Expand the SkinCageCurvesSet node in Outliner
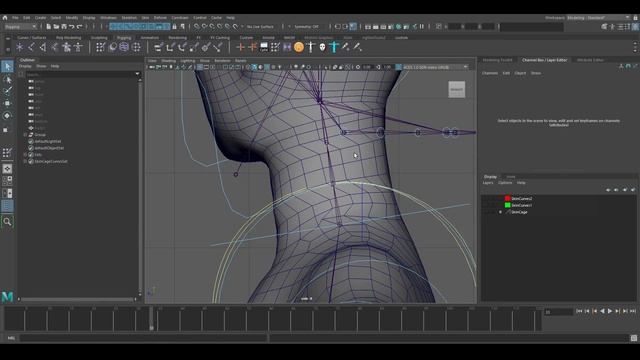The height and width of the screenshot is (360, 640). click(x=25, y=162)
